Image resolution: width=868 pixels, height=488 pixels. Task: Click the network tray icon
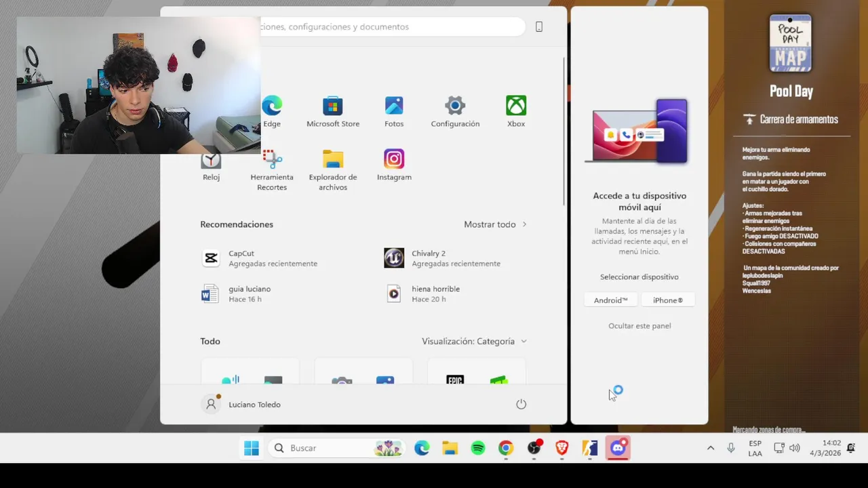[779, 448]
